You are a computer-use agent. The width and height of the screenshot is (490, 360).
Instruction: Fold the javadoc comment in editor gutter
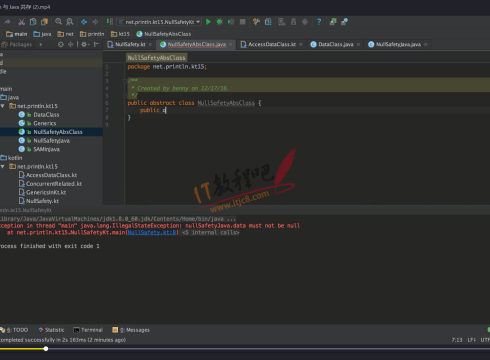coord(125,81)
